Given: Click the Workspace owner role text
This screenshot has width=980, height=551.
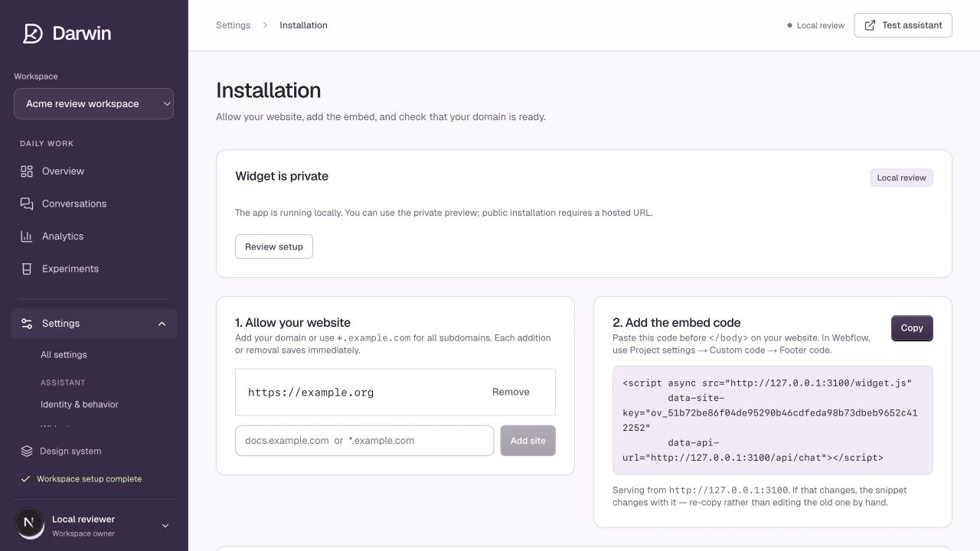Looking at the screenshot, I should [83, 533].
